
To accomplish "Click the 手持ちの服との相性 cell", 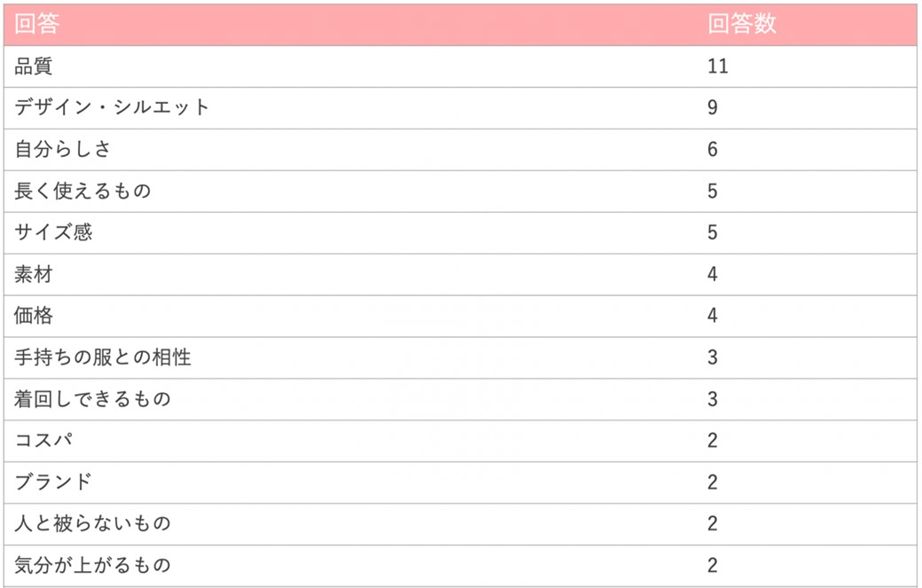I will point(102,358).
